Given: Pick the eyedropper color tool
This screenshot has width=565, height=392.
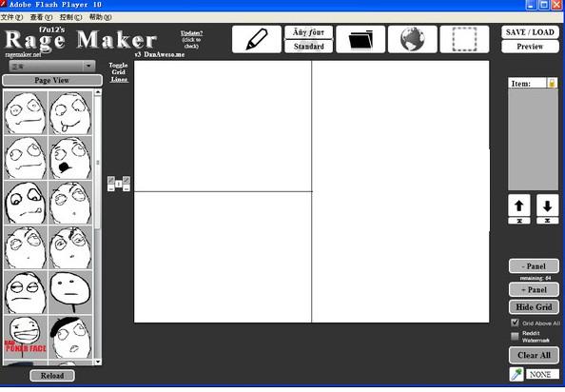Looking at the screenshot, I should pyautogui.click(x=516, y=374).
